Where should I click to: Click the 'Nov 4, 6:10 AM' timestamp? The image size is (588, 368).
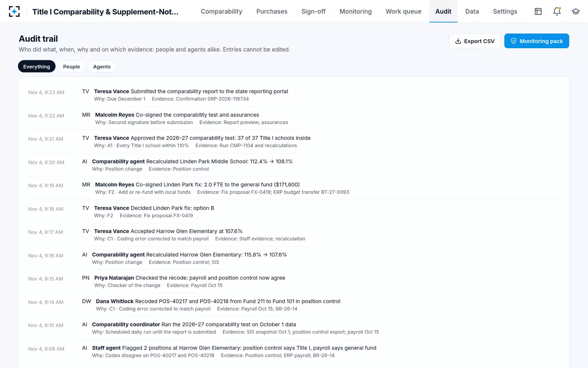point(46,325)
